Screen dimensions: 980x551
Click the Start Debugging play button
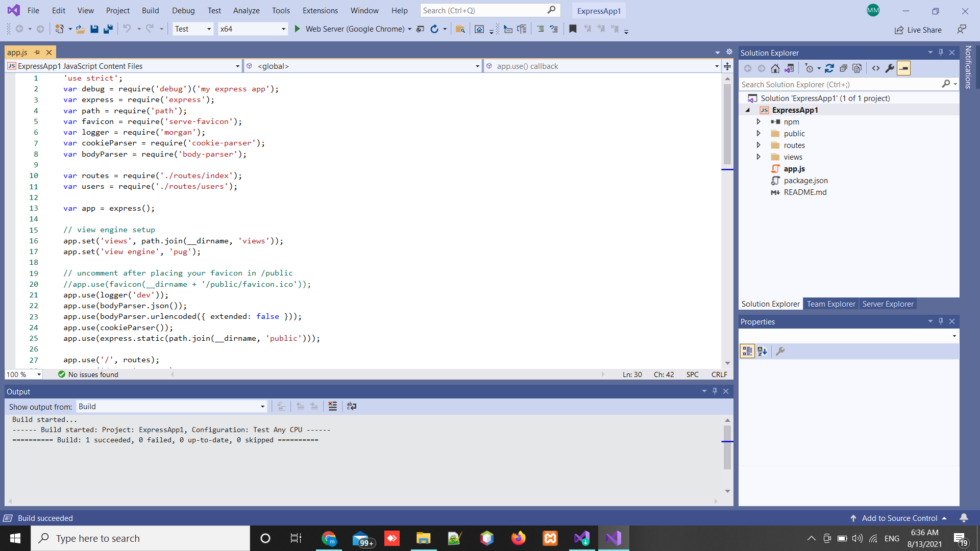click(297, 29)
